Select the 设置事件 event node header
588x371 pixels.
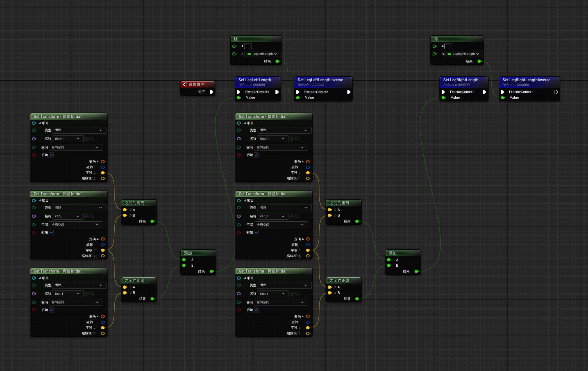tap(197, 84)
